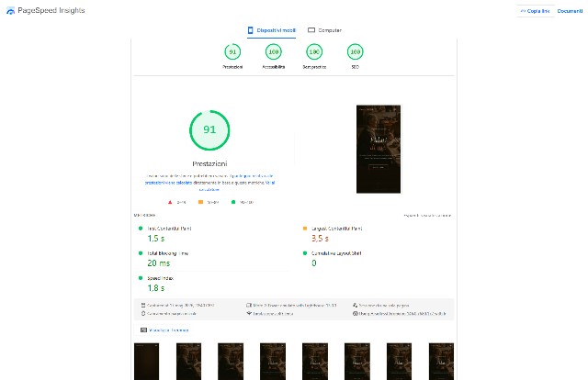Click Cumulative Layout Shift metric label
The width and height of the screenshot is (588, 380).
click(x=336, y=253)
